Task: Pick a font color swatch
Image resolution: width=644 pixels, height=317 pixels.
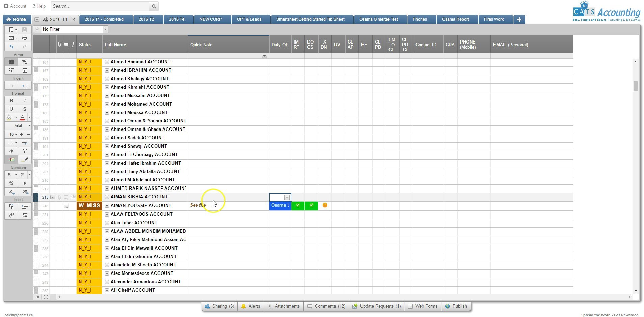Action: tap(22, 117)
